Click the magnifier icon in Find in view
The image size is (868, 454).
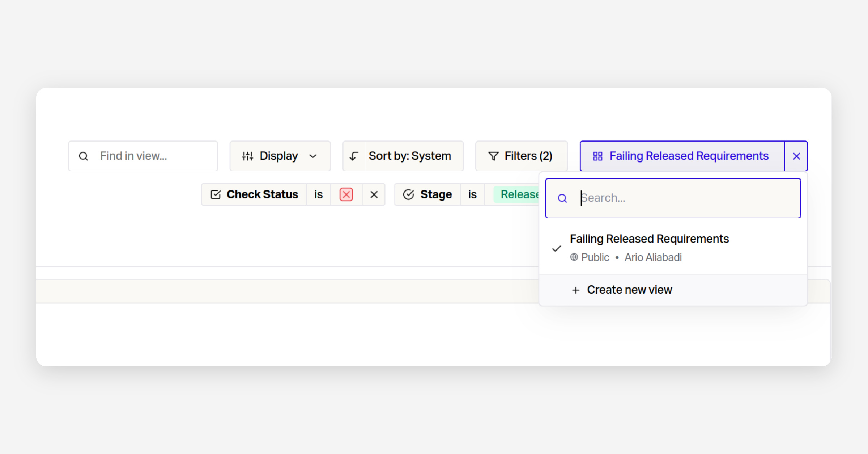[84, 156]
